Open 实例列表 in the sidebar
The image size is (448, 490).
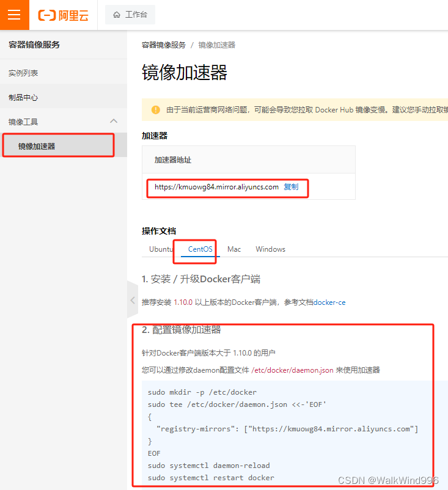(x=64, y=73)
